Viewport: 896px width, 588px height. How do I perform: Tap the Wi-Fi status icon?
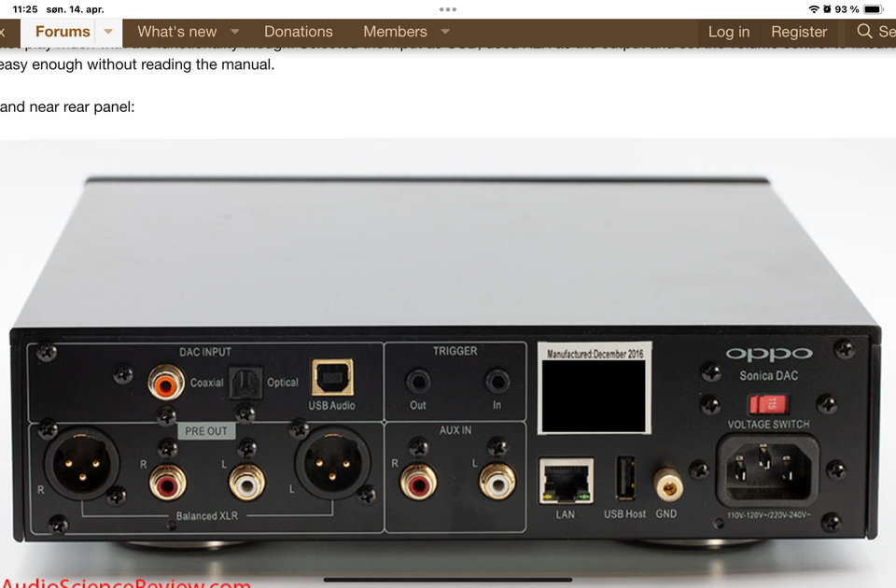pyautogui.click(x=814, y=9)
